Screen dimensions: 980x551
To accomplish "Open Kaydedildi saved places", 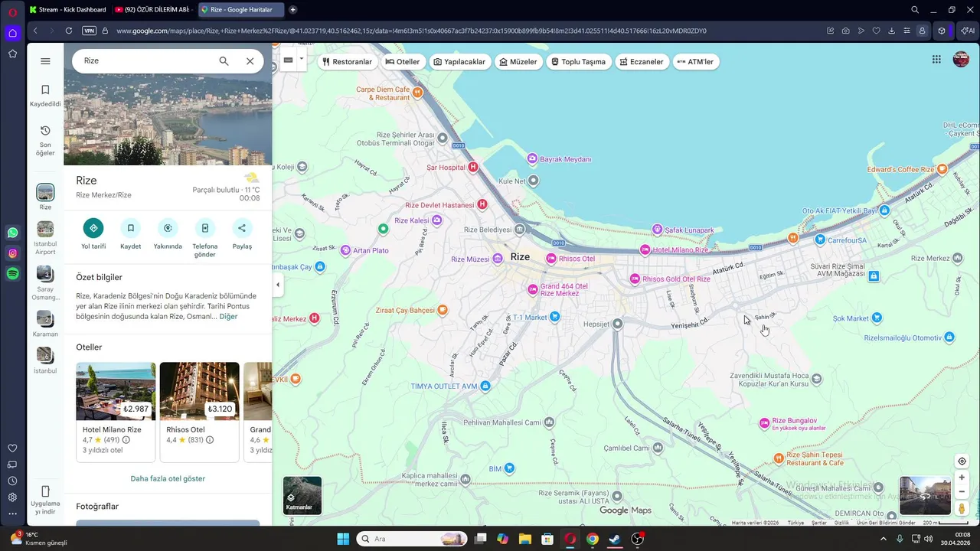I will coord(45,96).
